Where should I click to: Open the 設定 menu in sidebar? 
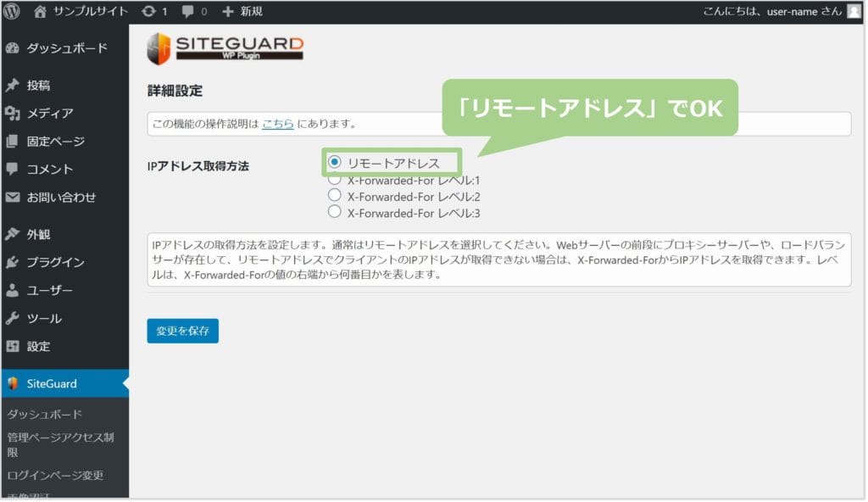click(38, 346)
